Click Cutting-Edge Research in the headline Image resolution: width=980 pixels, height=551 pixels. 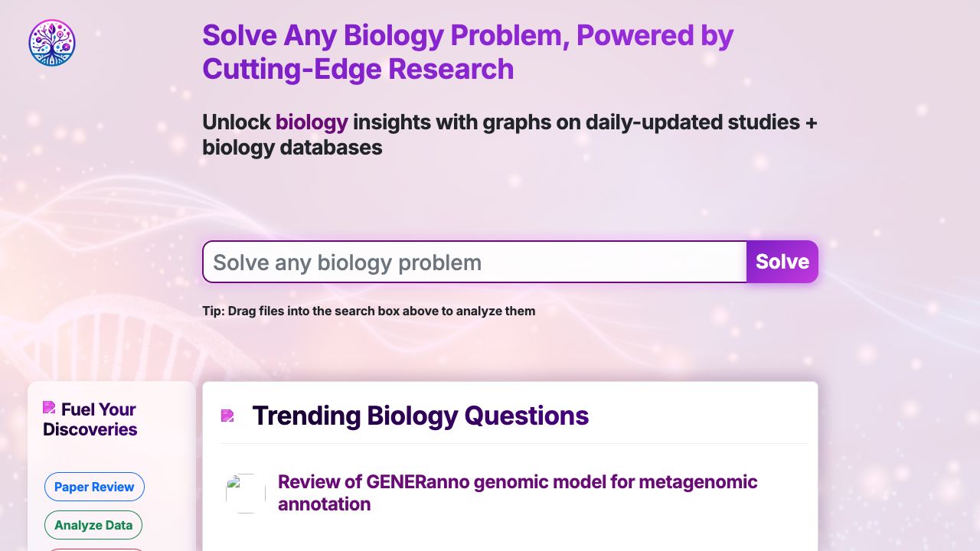point(358,69)
